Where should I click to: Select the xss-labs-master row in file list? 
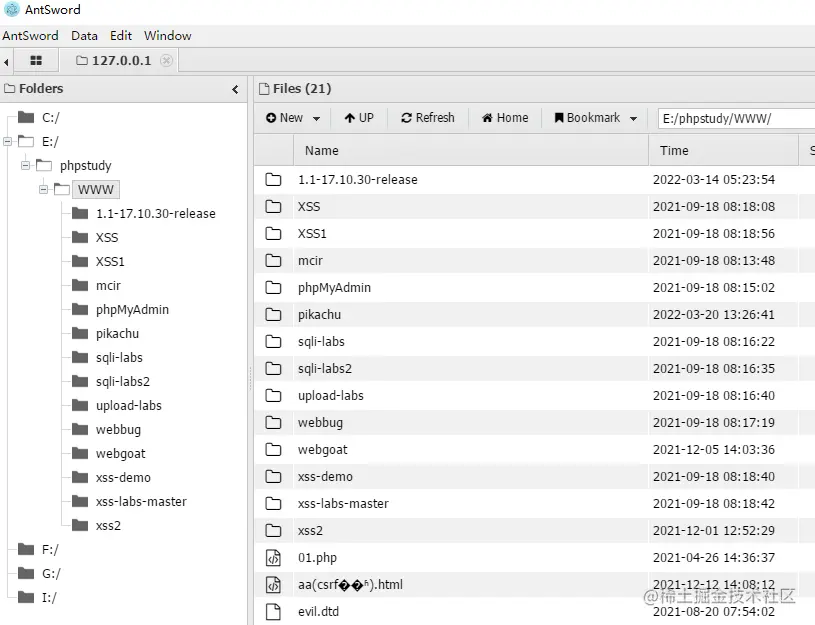[534, 504]
